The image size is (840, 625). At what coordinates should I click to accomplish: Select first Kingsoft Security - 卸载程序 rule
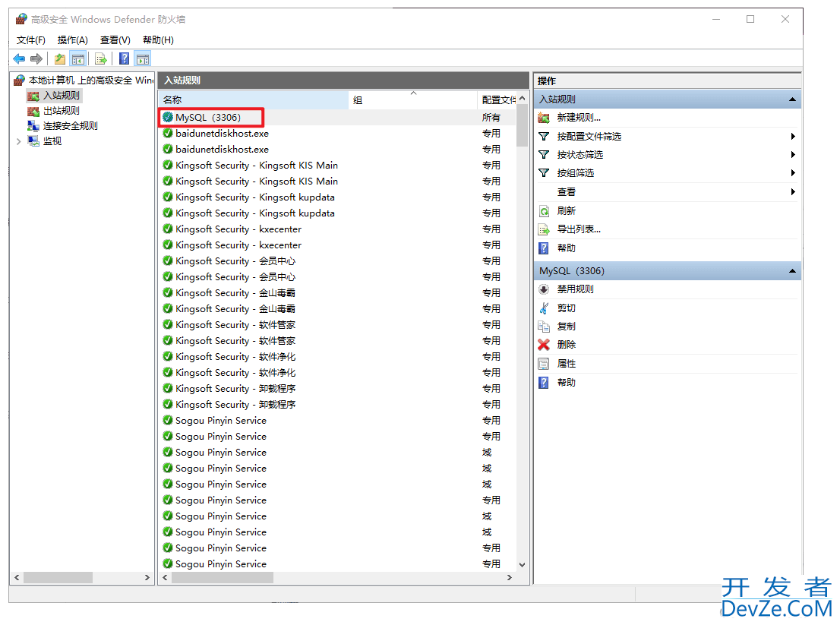click(x=337, y=389)
